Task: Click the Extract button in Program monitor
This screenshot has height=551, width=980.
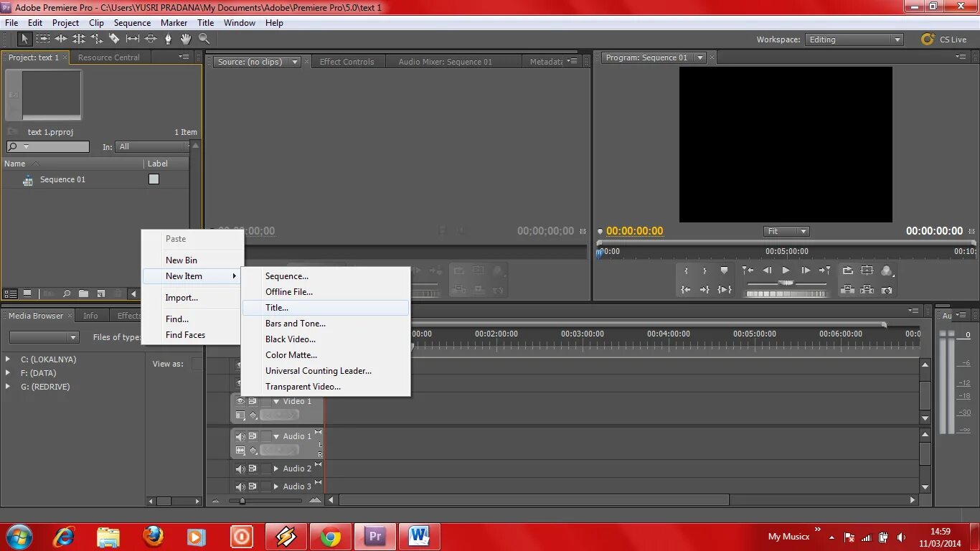Action: click(x=867, y=290)
